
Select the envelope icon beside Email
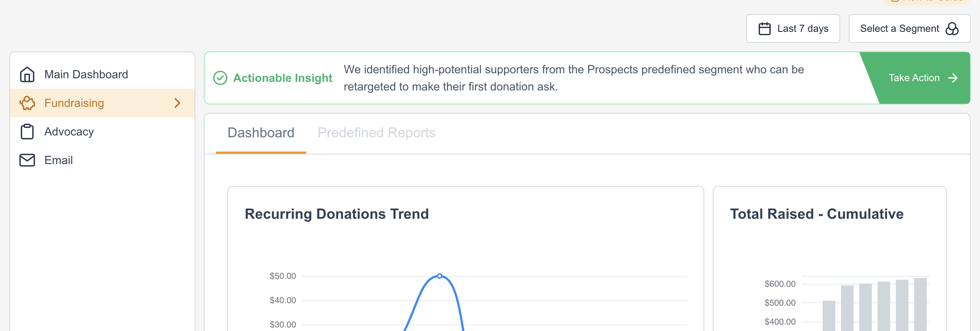tap(27, 160)
